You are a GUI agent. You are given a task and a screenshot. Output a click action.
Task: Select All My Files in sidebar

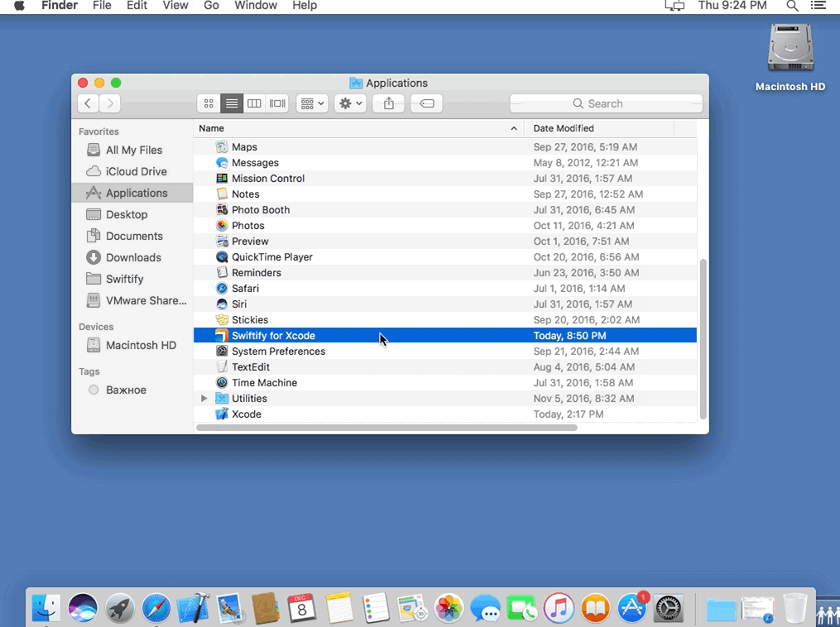[132, 150]
